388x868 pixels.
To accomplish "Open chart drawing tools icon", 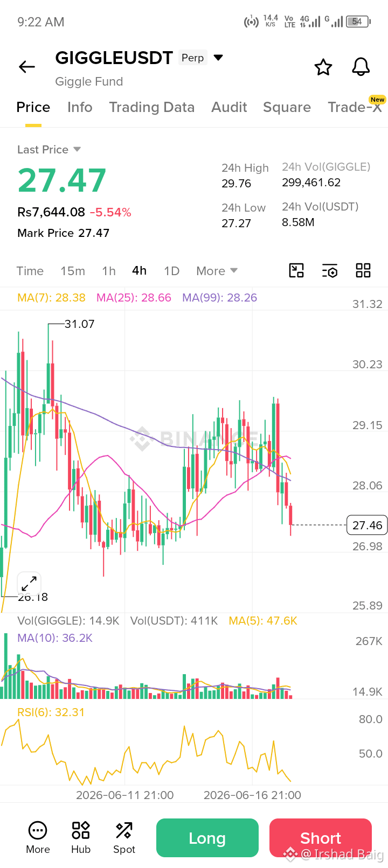I will [296, 270].
